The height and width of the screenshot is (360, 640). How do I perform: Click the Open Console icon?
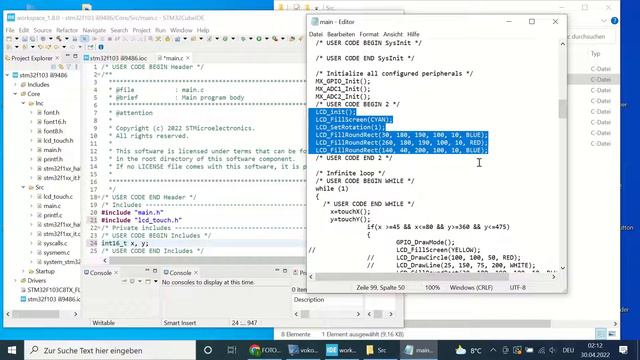coord(148,282)
